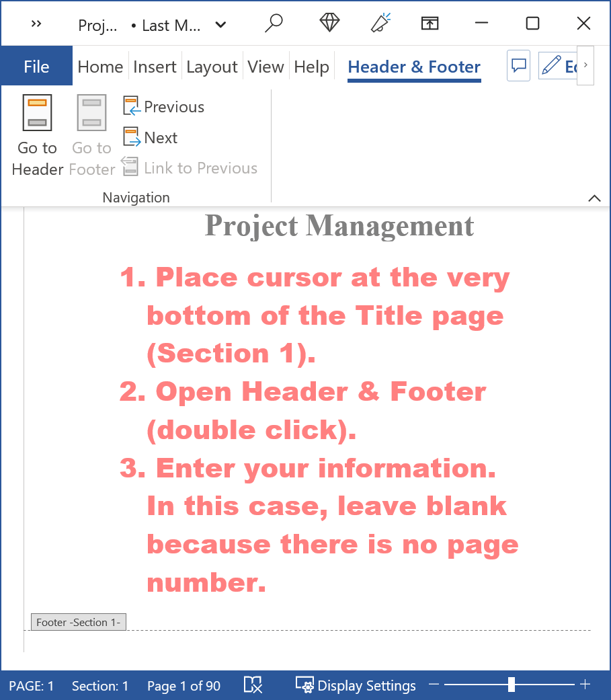Click Link to Previous
The image size is (611, 700).
click(x=190, y=168)
